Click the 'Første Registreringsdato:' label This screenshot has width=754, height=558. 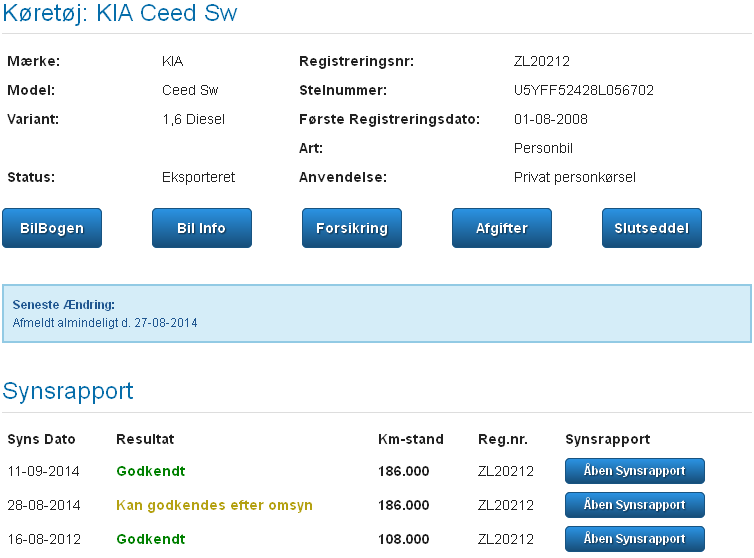(390, 119)
